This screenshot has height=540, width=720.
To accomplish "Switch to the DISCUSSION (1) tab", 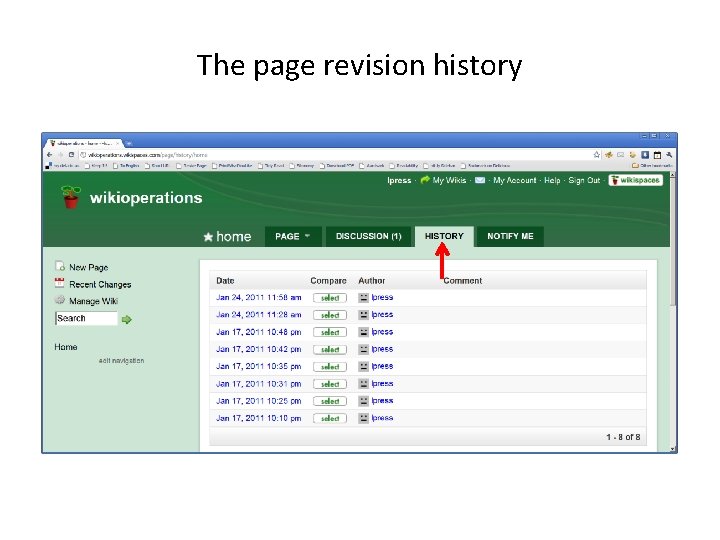I will (369, 236).
